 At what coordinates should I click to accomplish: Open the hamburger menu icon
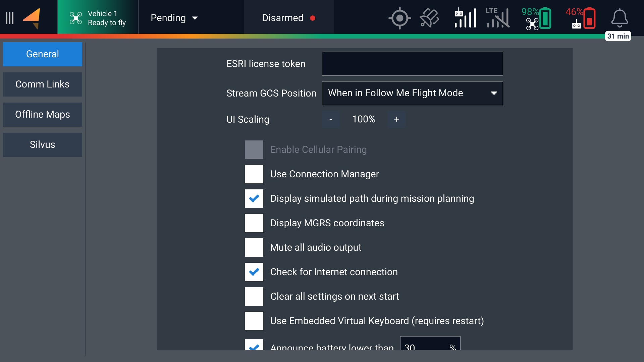[10, 18]
